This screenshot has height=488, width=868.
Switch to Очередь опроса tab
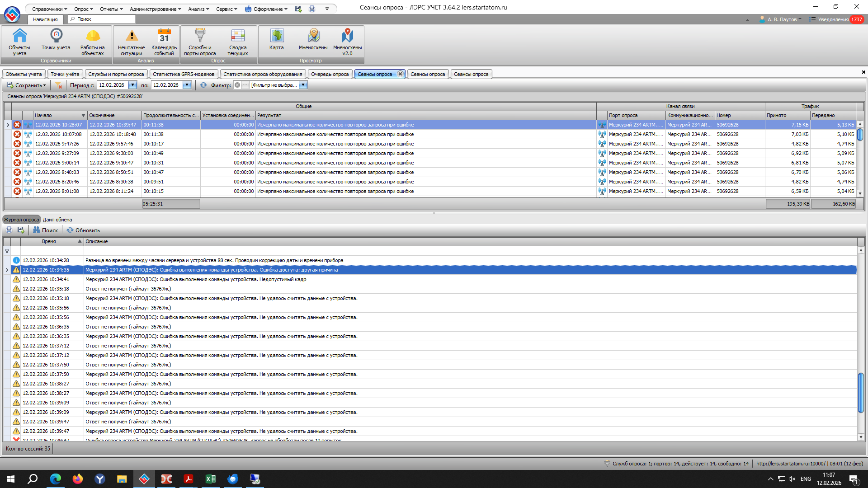pyautogui.click(x=330, y=74)
